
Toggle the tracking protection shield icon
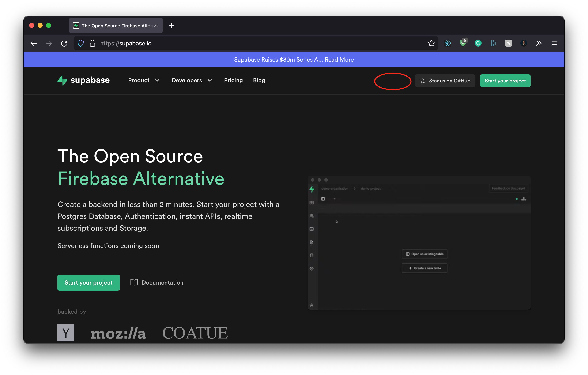tap(81, 43)
